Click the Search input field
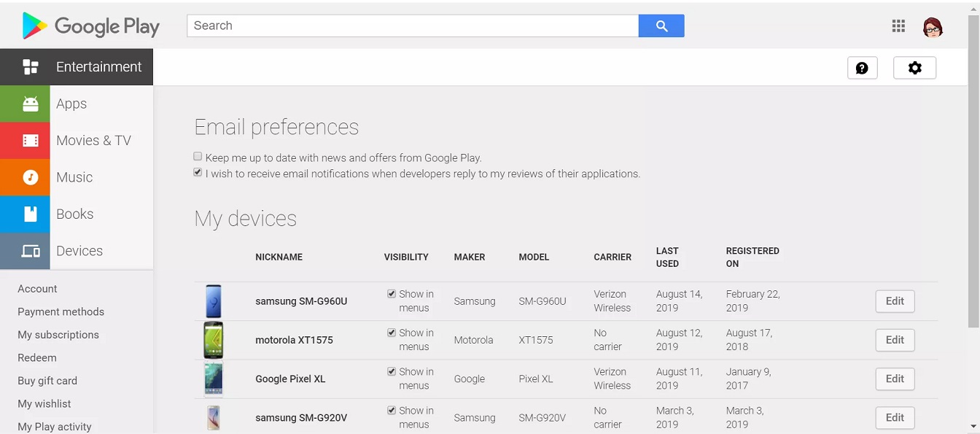 412,26
